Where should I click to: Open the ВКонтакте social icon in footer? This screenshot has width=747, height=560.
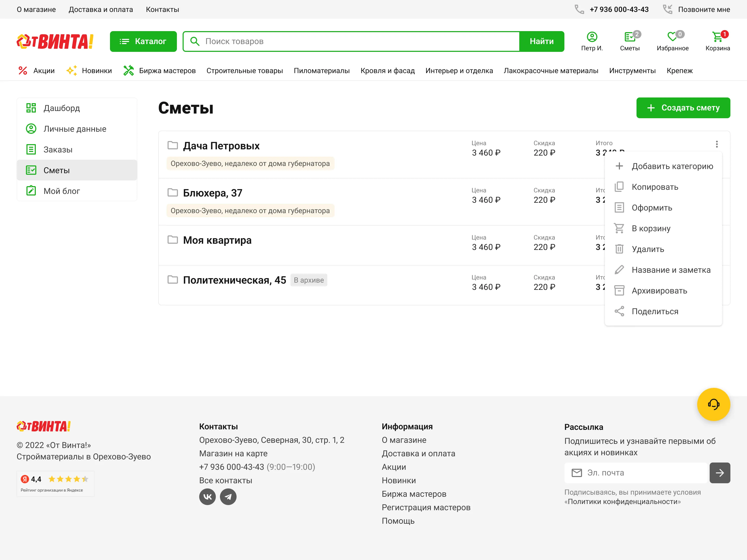click(x=207, y=496)
